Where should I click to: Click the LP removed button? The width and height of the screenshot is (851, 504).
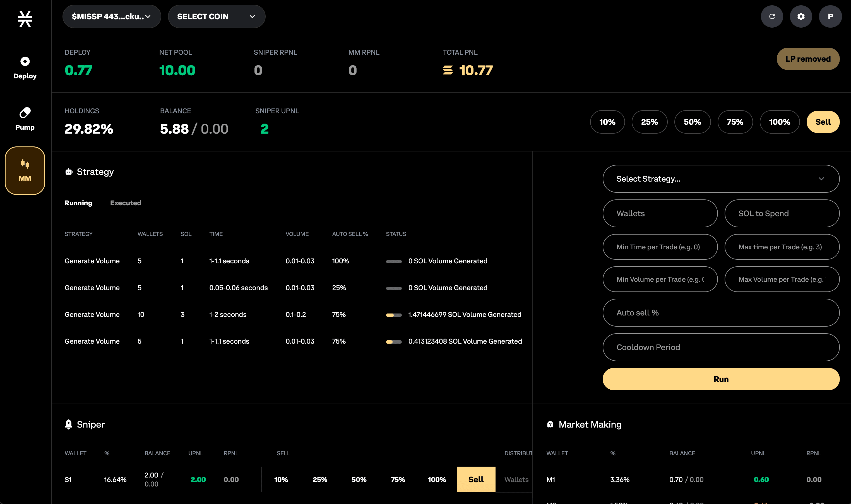(807, 59)
